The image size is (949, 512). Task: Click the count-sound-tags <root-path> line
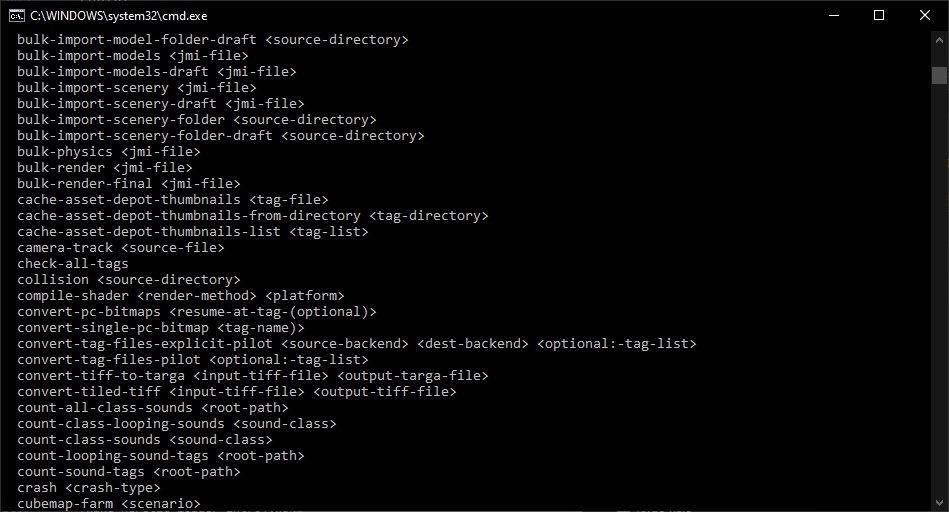128,471
